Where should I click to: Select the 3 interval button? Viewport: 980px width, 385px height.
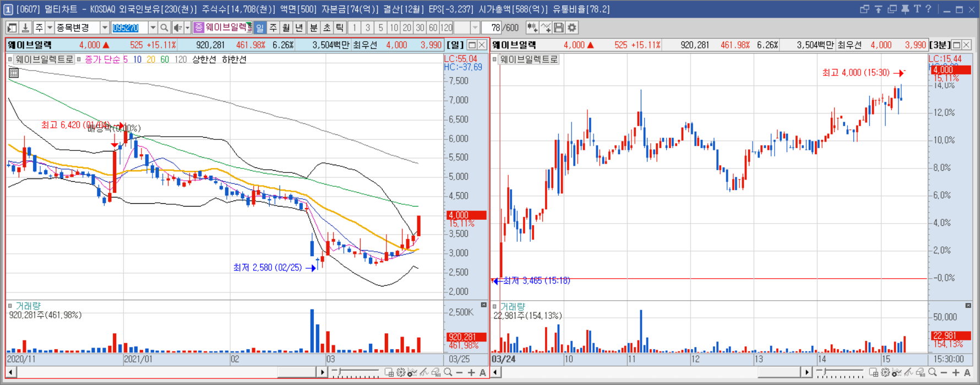click(x=367, y=28)
